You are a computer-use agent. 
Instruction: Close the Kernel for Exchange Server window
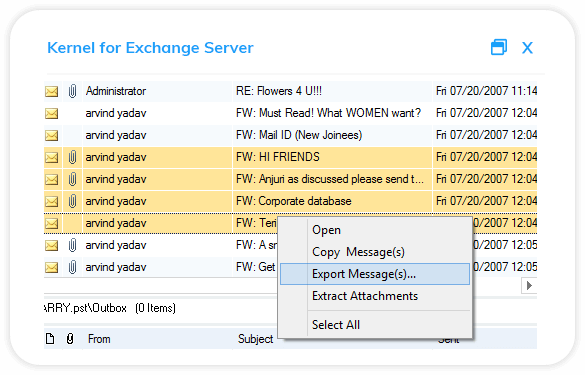click(x=527, y=48)
